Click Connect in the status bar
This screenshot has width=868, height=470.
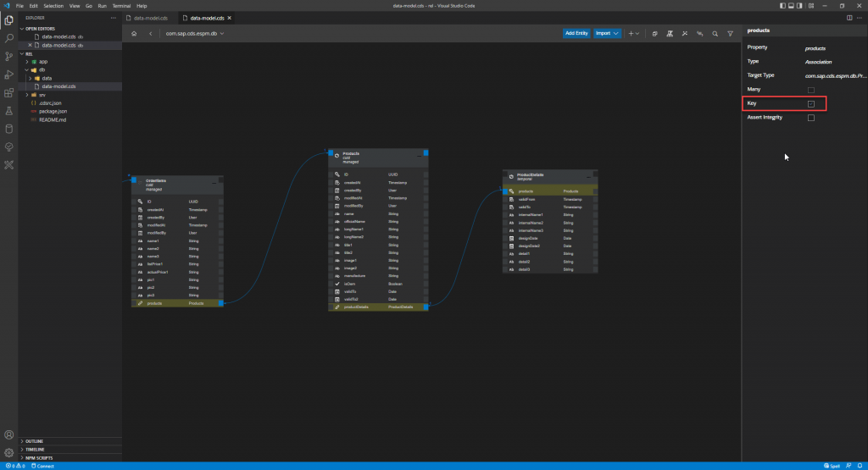point(42,466)
